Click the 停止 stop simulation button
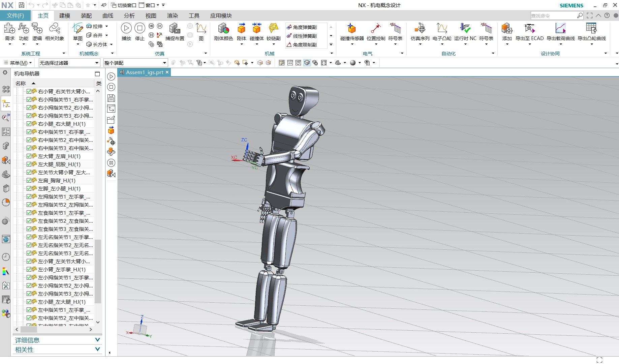Image resolution: width=619 pixels, height=364 pixels. tap(140, 28)
